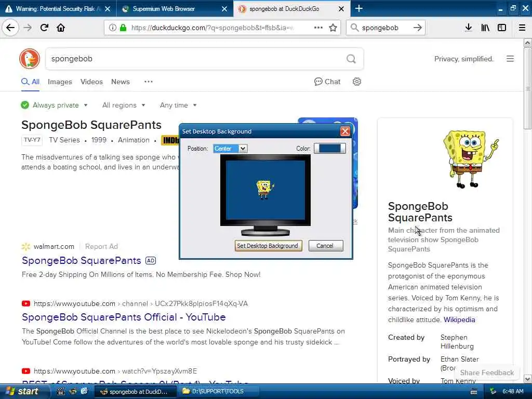Screen dimensions: 532x399
Task: Open page actions three-dot menu in address bar
Action: point(318,28)
